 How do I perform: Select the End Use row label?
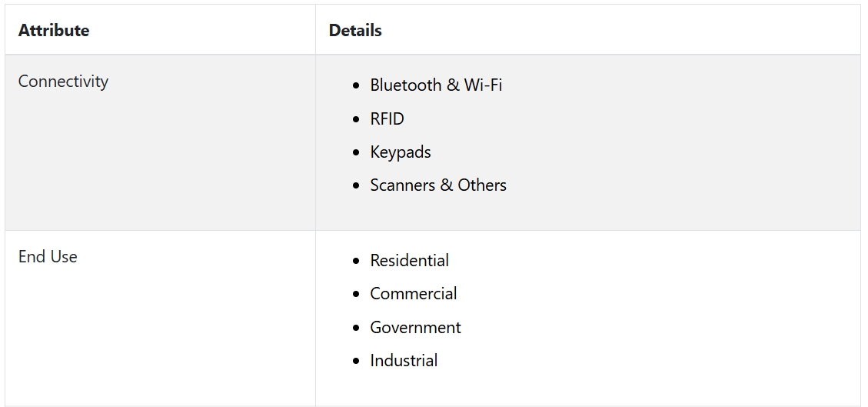(48, 257)
